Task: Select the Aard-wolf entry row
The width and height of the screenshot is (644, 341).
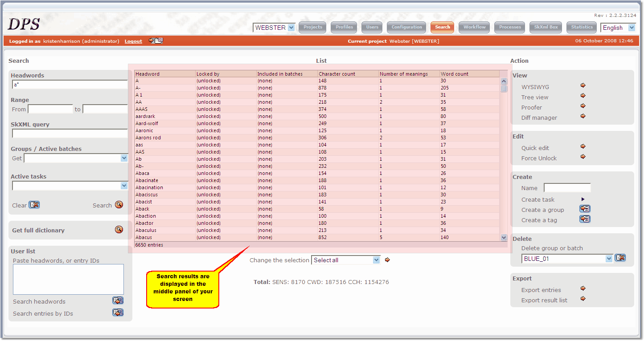Action: (317, 123)
